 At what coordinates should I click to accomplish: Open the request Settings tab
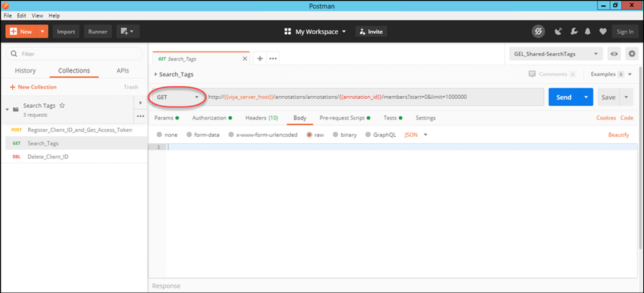[425, 118]
